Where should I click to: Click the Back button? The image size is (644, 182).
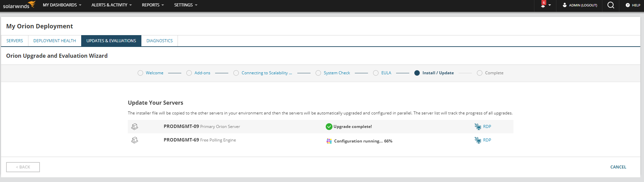click(x=23, y=167)
